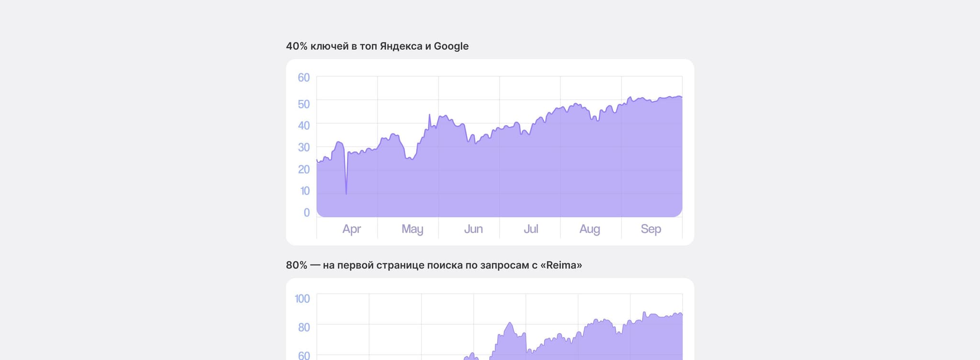Select the Jun month label
Screen dimensions: 980x360
[x=473, y=229]
